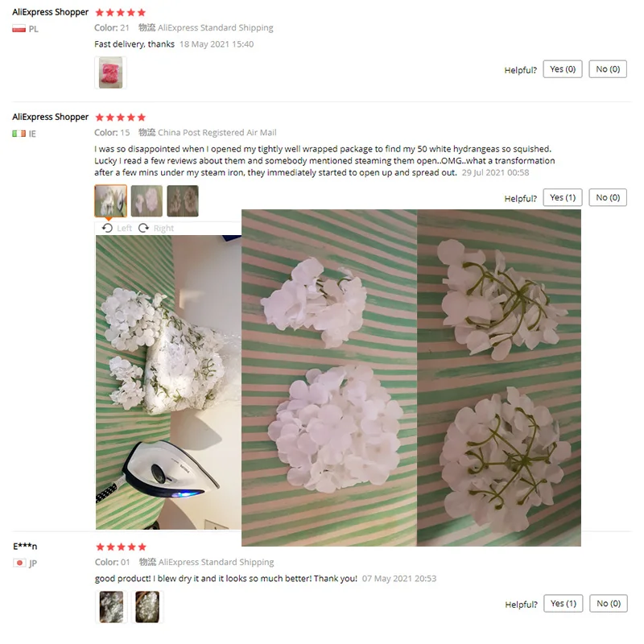Image resolution: width=644 pixels, height=644 pixels.
Task: Rotate the review image left
Action: (x=118, y=228)
